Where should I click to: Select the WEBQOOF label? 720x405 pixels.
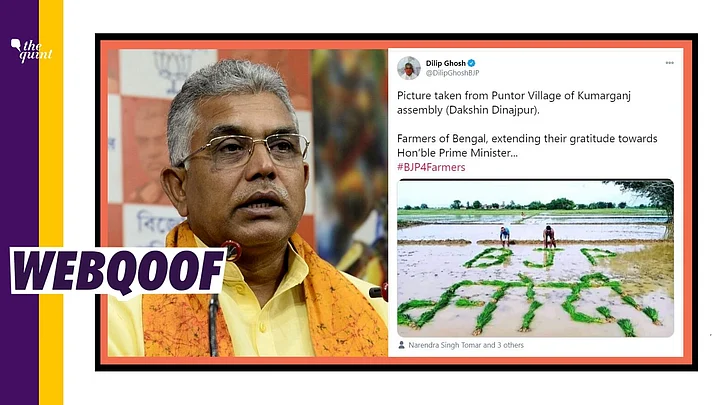pos(118,271)
